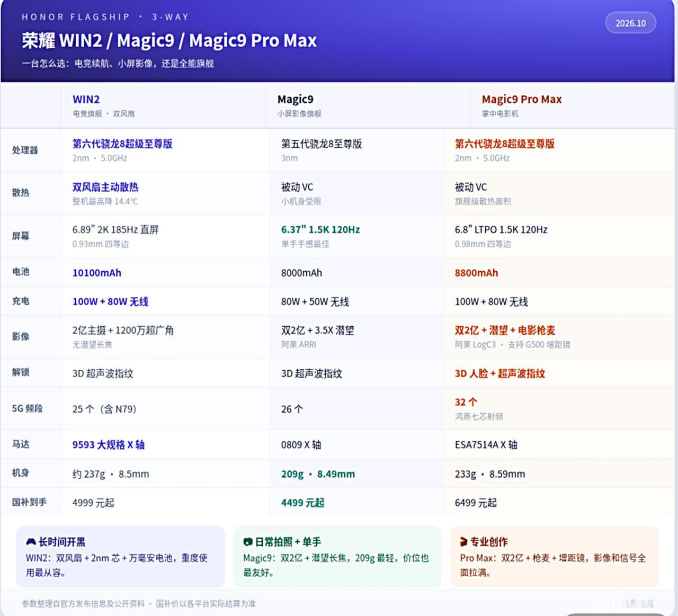678x616 pixels.
Task: Click the 5G 频段 row label
Action: point(27,409)
